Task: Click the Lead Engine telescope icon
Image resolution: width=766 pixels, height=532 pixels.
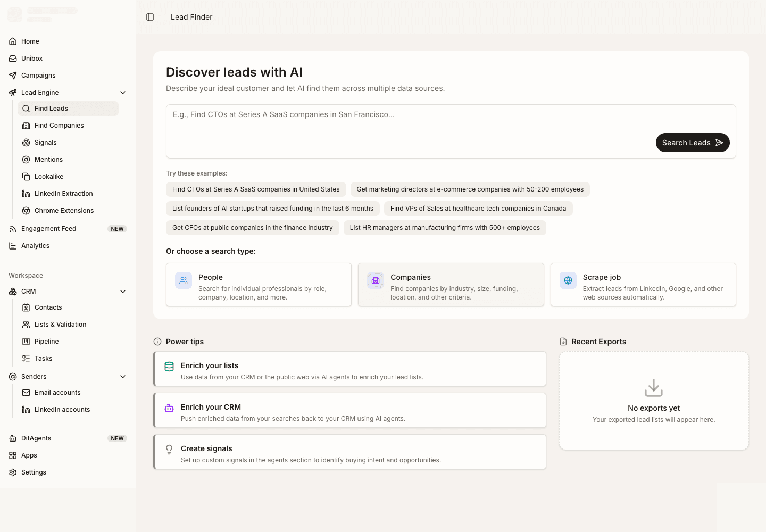Action: 13,93
